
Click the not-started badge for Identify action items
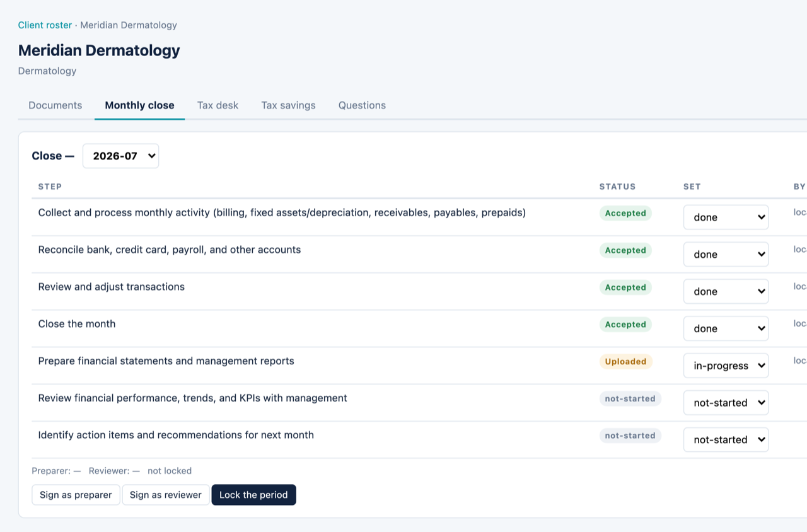tap(630, 436)
